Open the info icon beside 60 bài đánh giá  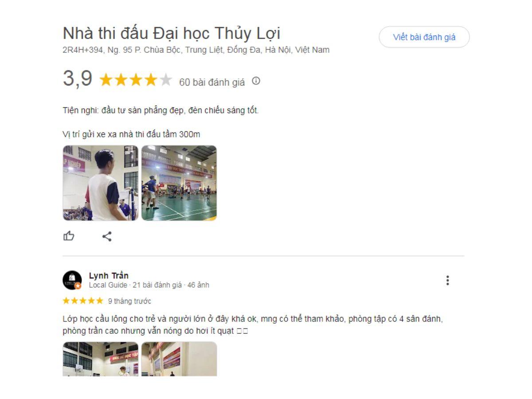[256, 81]
